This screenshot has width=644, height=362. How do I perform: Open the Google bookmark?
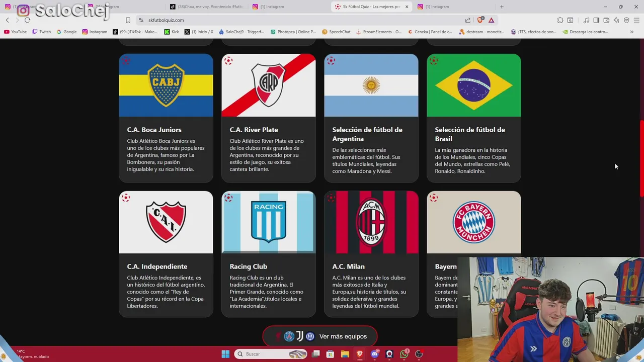pyautogui.click(x=66, y=32)
